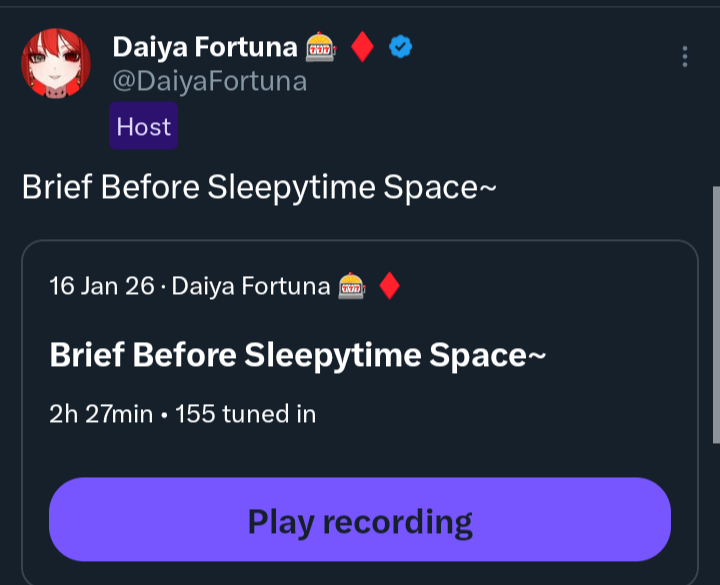Open the @DaiyaFortuna handle link
Screen dimensions: 720x585
click(209, 81)
